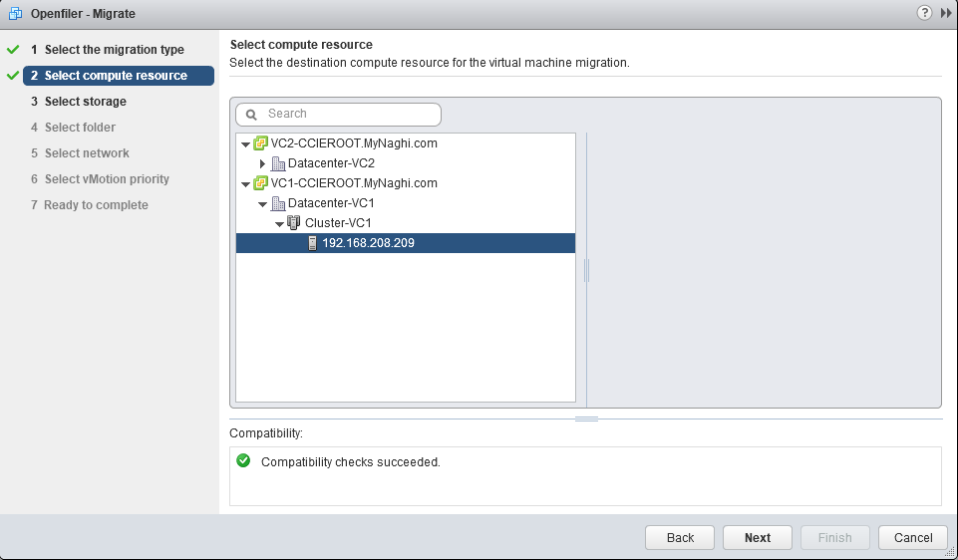Click the vertical splitter handle beside the tree
This screenshot has height=560, width=958.
point(586,270)
